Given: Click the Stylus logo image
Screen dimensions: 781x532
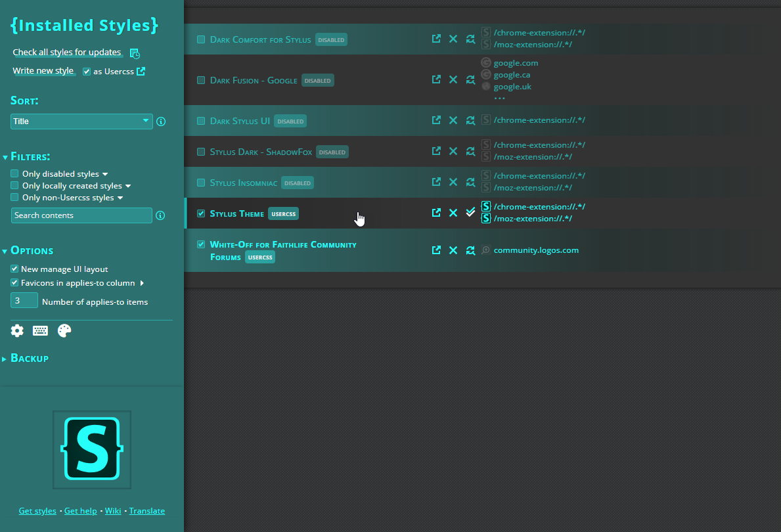Looking at the screenshot, I should (x=92, y=450).
